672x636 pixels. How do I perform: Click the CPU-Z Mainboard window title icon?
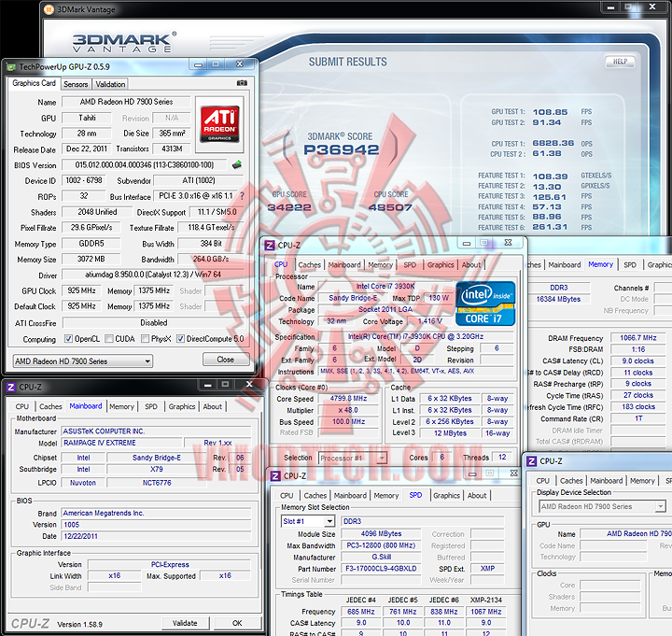pos(11,388)
